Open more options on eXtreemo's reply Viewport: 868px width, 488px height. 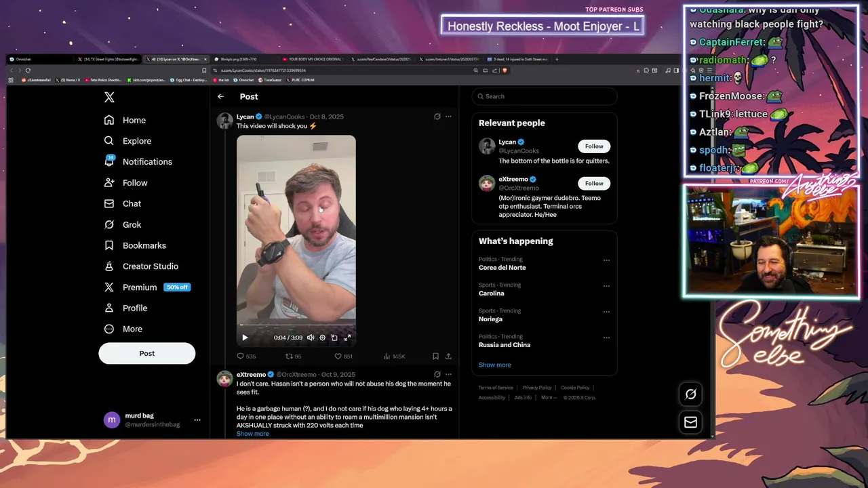448,374
